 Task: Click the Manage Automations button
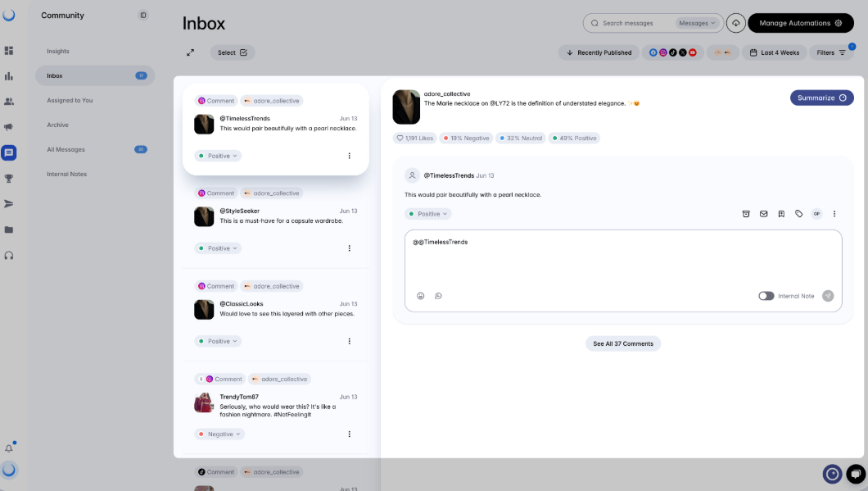coord(800,23)
